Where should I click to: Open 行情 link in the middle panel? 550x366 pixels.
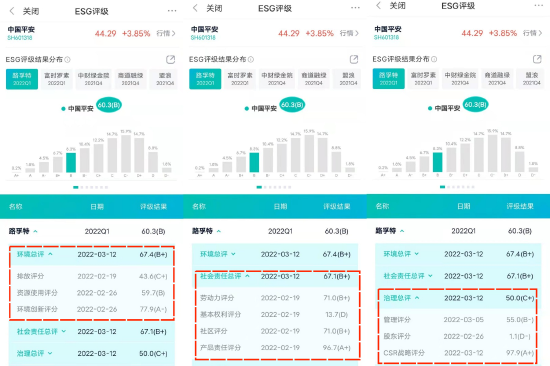349,33
